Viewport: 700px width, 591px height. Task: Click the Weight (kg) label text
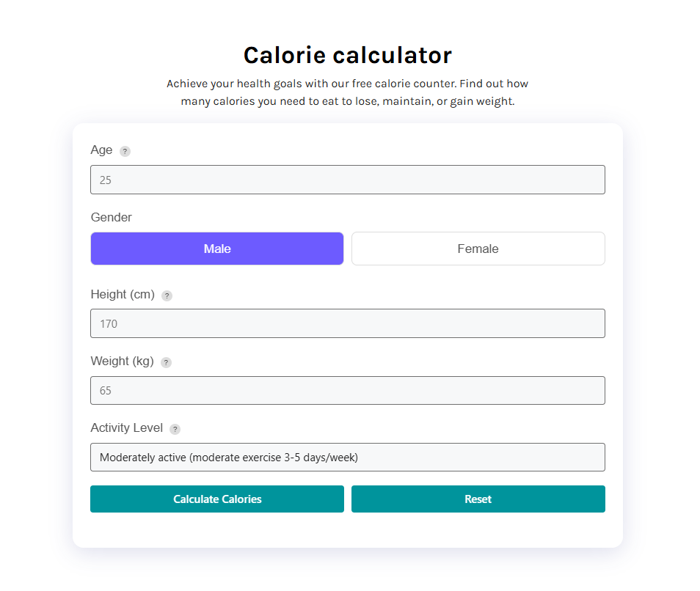tap(122, 361)
